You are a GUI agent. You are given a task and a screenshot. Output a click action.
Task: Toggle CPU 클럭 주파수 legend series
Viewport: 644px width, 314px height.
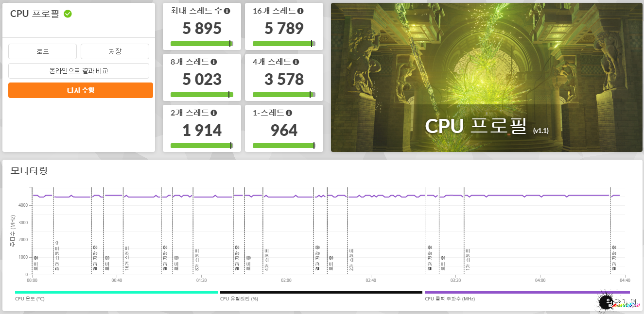click(x=527, y=296)
